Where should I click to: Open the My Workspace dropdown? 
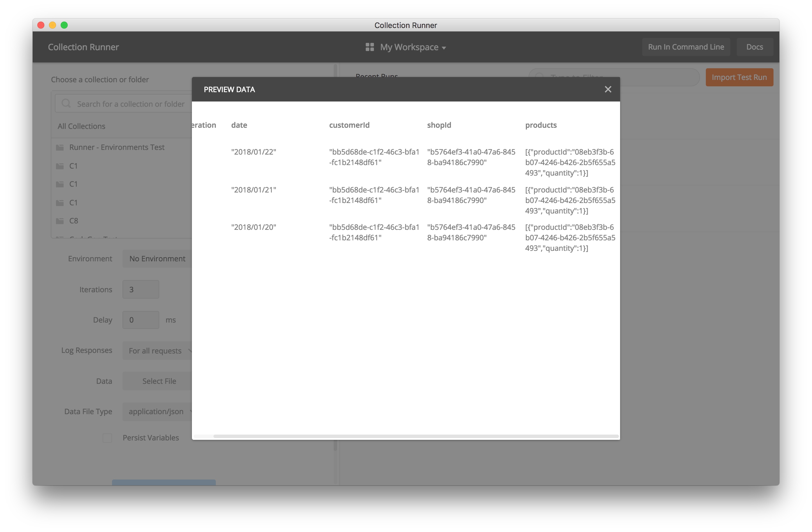tap(412, 47)
